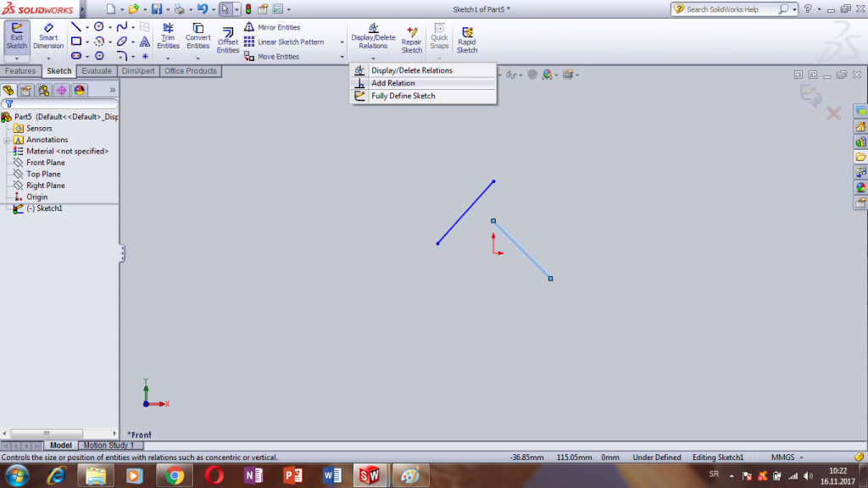The width and height of the screenshot is (868, 488).
Task: Select the Straight Slot tool
Action: (76, 56)
